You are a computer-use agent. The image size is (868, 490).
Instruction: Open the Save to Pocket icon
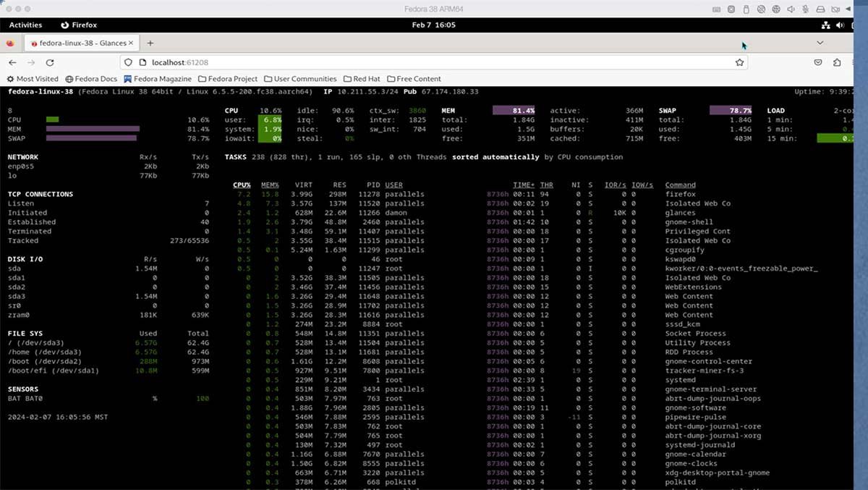click(819, 63)
